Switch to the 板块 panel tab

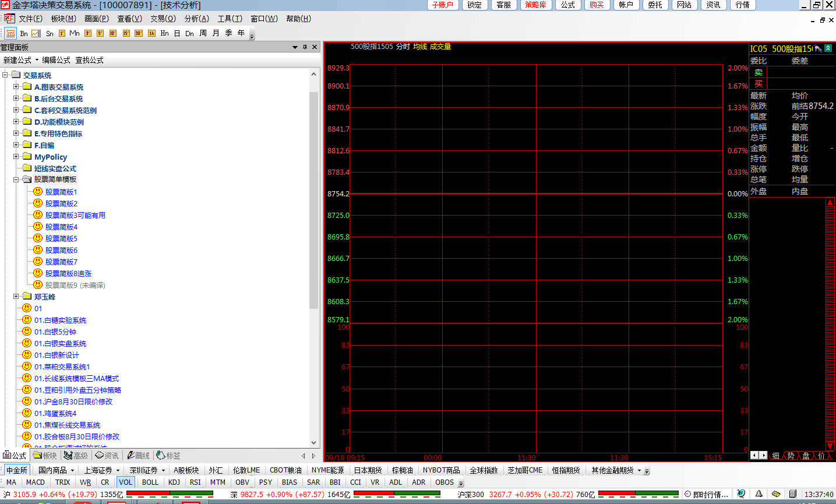(45, 456)
